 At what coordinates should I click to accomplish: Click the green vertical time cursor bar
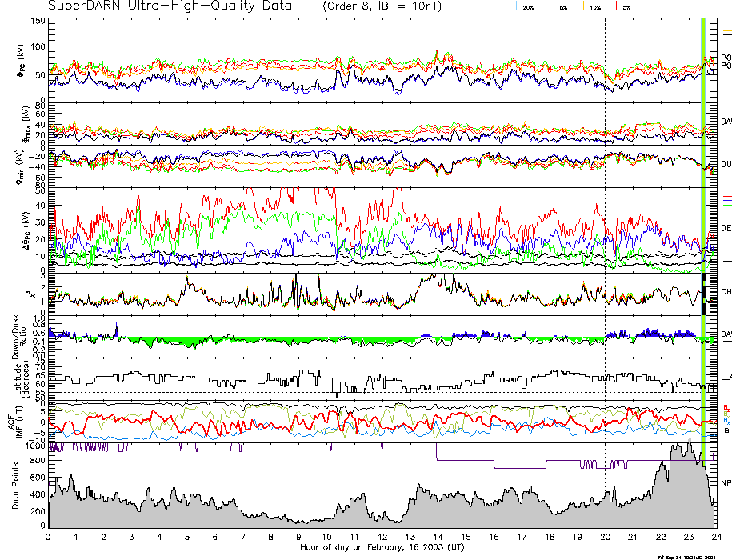[x=703, y=240]
